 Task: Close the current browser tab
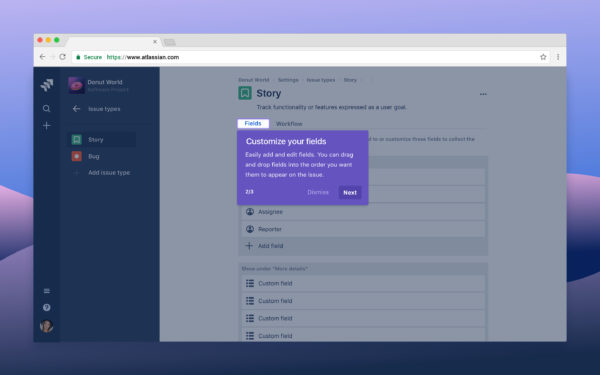click(x=155, y=42)
